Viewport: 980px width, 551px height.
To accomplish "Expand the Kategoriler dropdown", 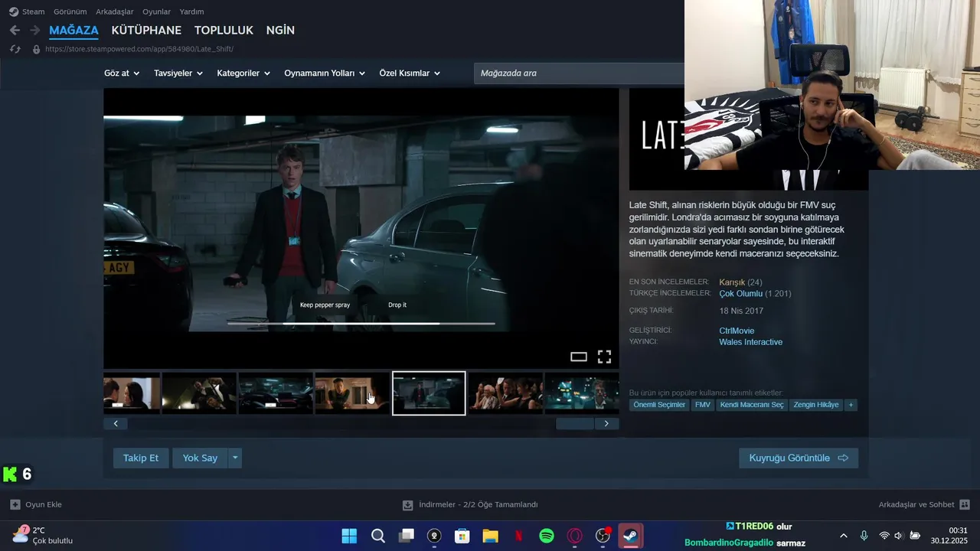I will pyautogui.click(x=243, y=73).
